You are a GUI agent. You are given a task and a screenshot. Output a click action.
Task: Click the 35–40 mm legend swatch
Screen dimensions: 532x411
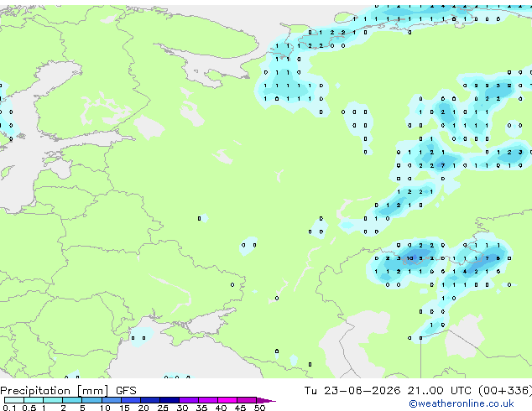[x=207, y=400]
